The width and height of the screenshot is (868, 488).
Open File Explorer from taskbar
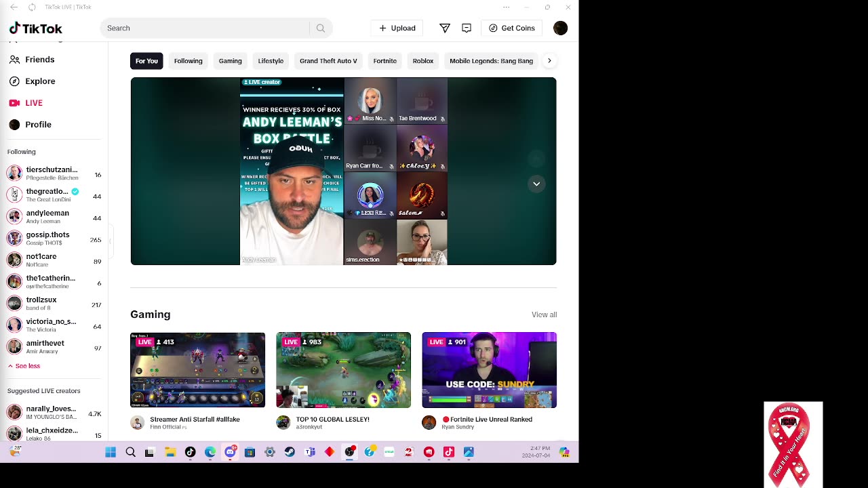pyautogui.click(x=170, y=452)
